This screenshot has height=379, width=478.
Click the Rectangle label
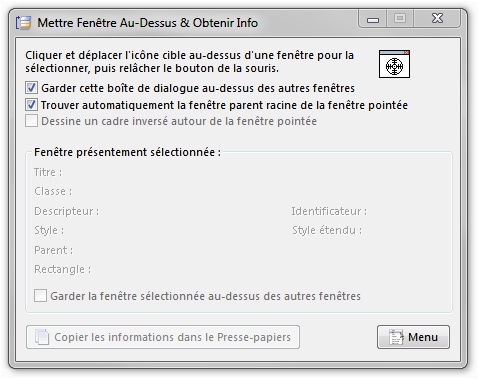tap(63, 269)
